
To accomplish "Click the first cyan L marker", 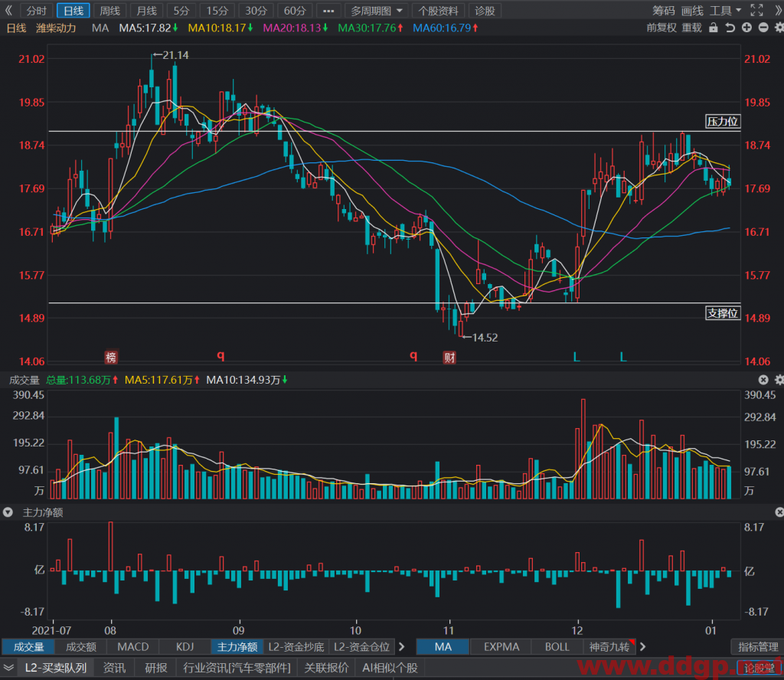I will tap(577, 357).
